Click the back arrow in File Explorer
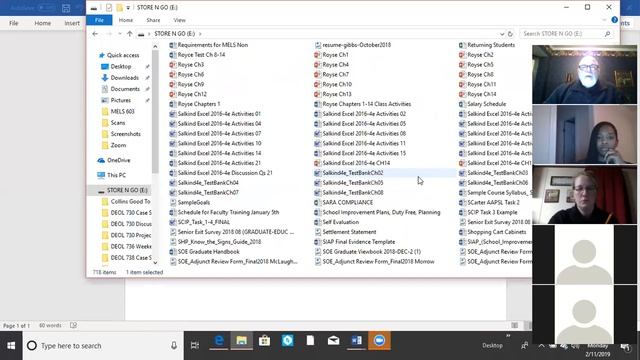Viewport: 640px width, 360px height. click(95, 34)
